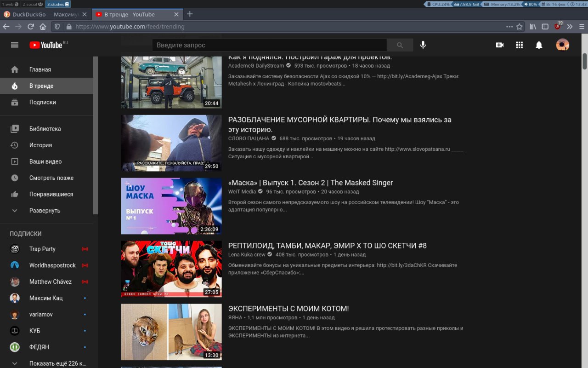This screenshot has width=588, height=368.
Task: Close the DuckDuckGo tab
Action: tap(85, 14)
